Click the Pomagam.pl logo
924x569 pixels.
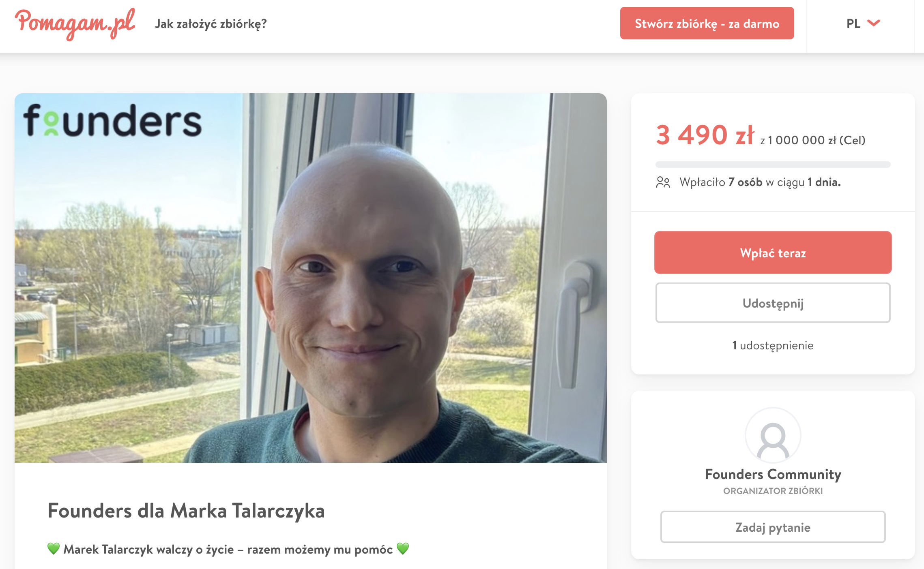[75, 24]
